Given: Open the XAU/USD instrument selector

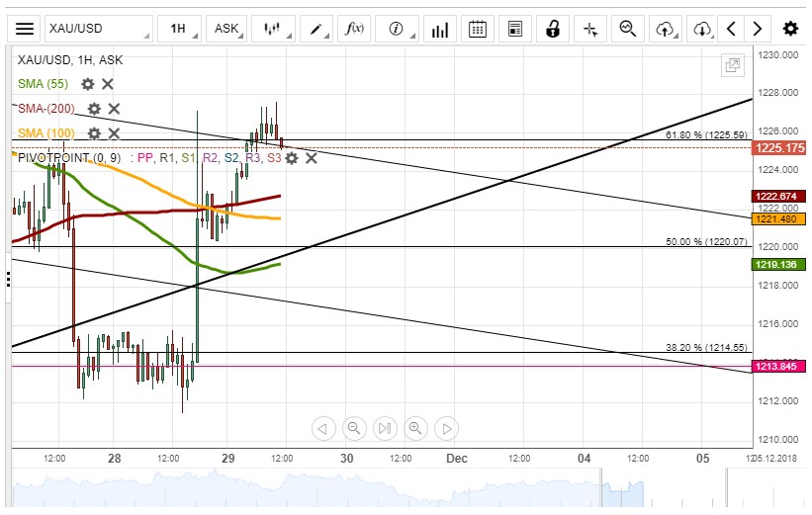Looking at the screenshot, I should tap(98, 29).
